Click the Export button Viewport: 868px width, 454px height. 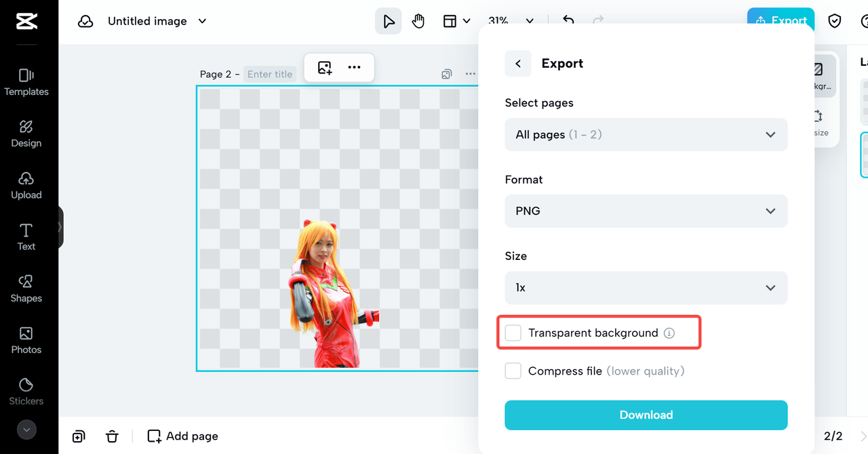click(781, 21)
